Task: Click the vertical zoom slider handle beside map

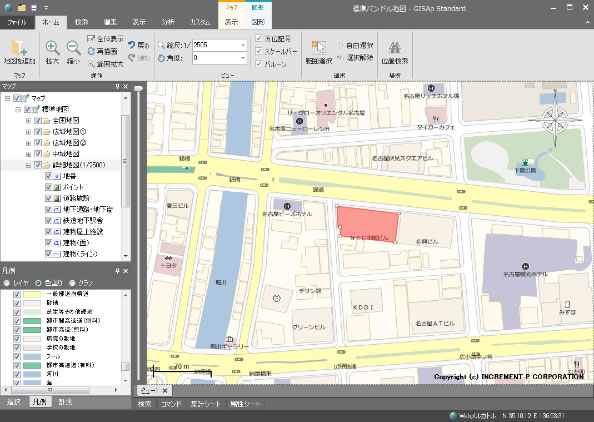Action: 139,88
